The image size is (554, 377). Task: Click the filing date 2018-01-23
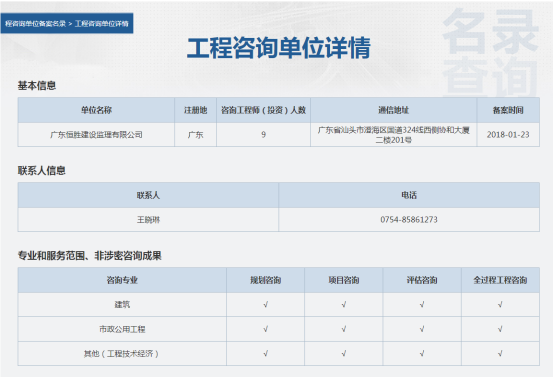pyautogui.click(x=508, y=135)
